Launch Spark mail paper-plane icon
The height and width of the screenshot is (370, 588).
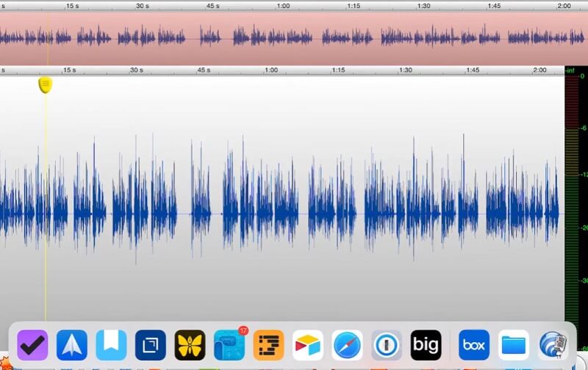[x=72, y=345]
